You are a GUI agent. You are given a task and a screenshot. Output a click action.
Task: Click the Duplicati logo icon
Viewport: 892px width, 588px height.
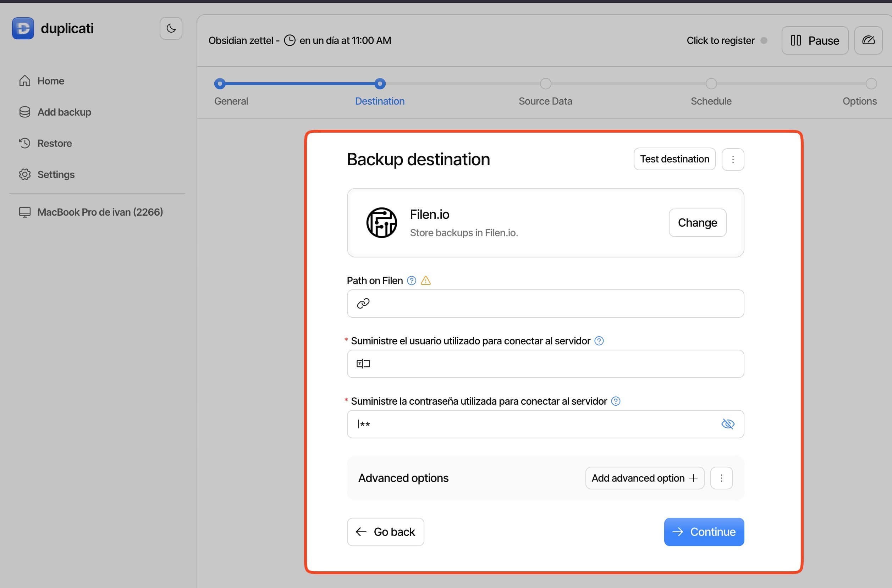click(23, 28)
